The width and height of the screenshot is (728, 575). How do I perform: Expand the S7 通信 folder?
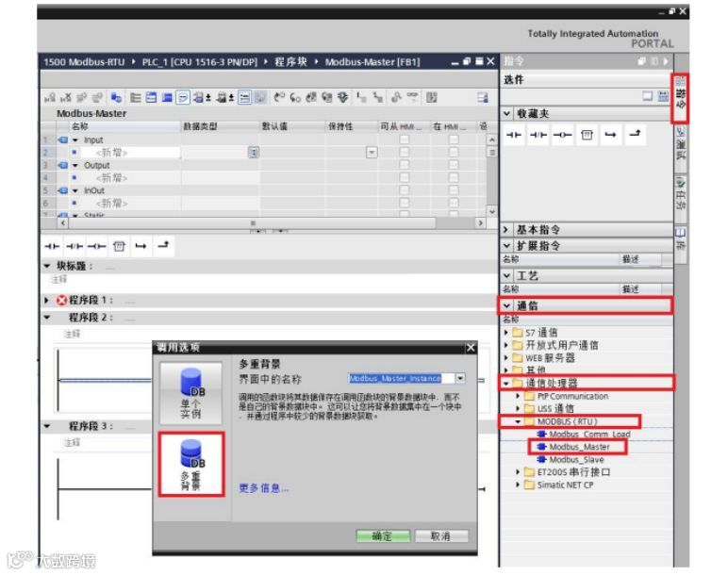[x=506, y=333]
